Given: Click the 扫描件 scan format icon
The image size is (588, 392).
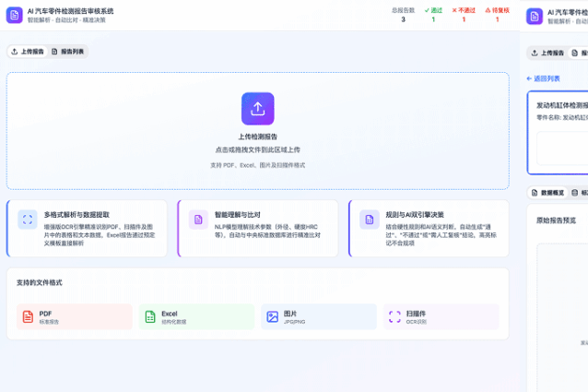Looking at the screenshot, I should (394, 316).
